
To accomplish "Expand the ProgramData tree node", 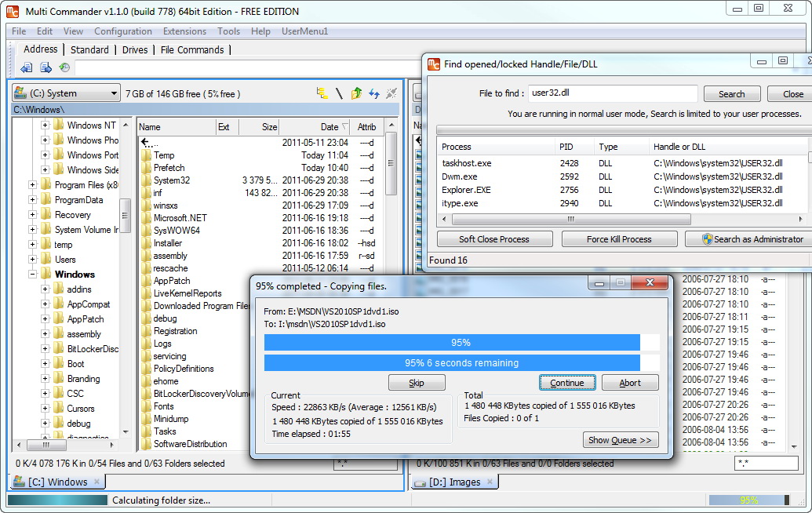I will pyautogui.click(x=33, y=200).
